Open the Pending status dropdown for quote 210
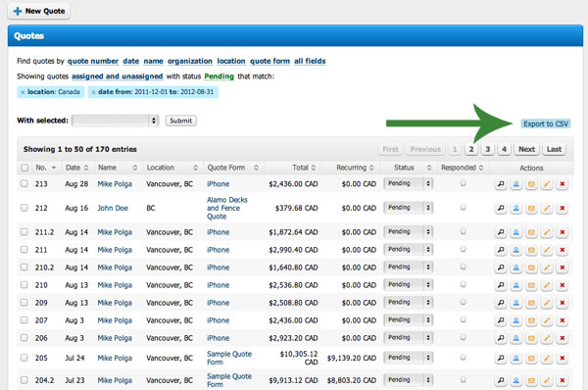 point(408,285)
